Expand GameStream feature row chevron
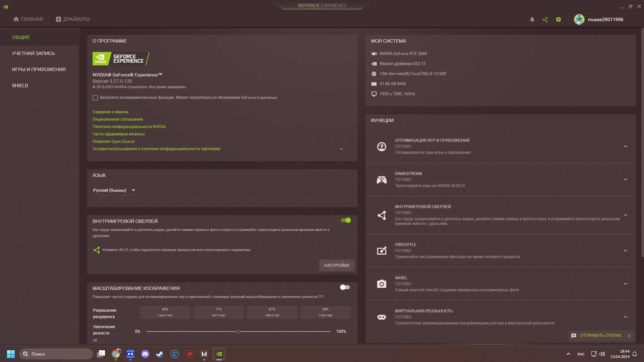 pos(626,180)
